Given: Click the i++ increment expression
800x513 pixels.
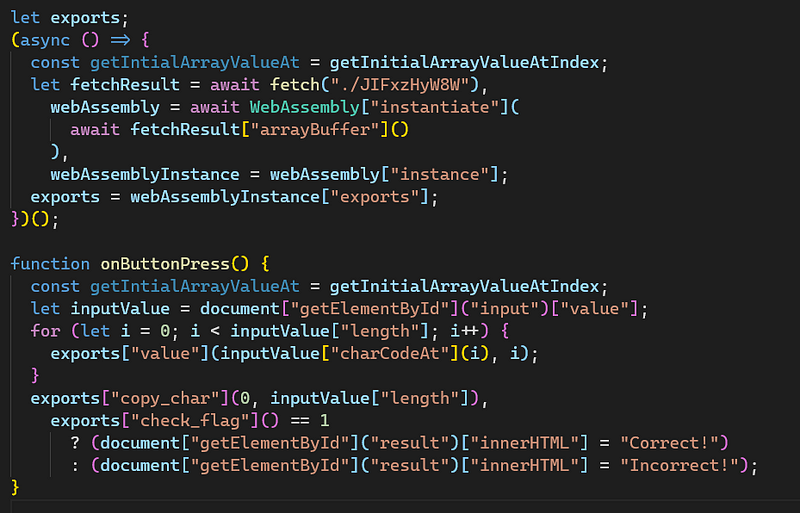Looking at the screenshot, I should point(465,331).
